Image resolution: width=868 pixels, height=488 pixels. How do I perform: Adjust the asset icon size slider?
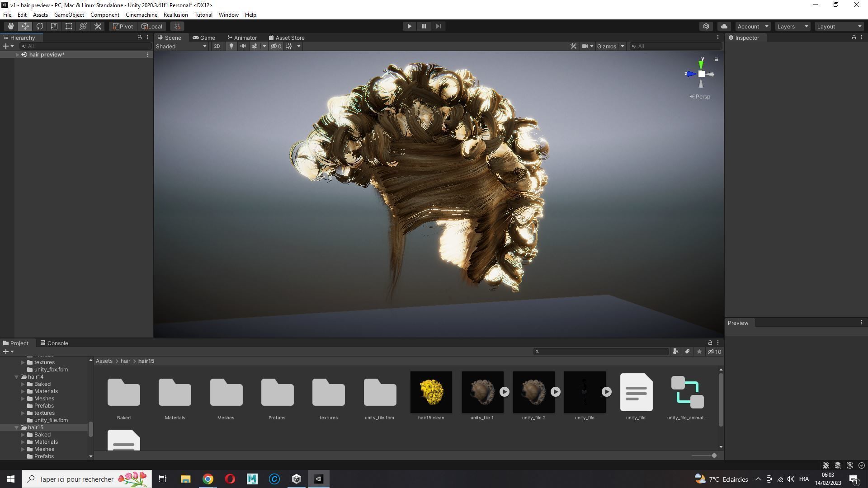713,455
